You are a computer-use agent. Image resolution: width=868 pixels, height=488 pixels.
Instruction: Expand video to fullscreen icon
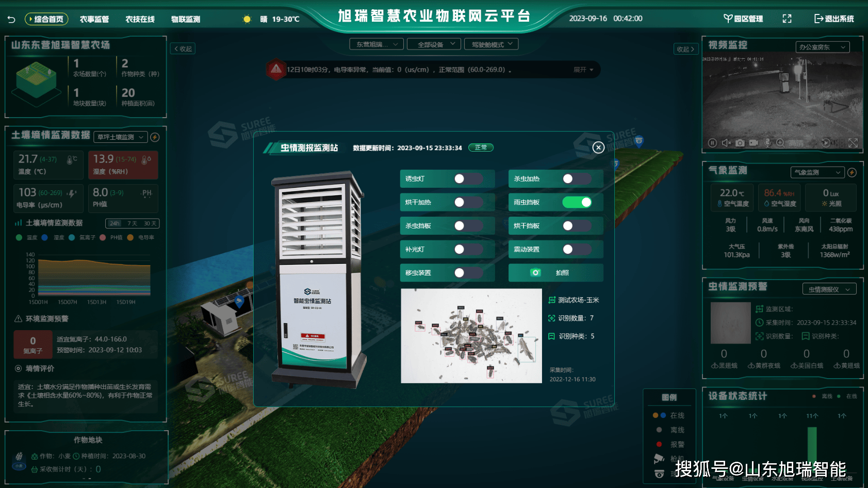[x=853, y=143]
